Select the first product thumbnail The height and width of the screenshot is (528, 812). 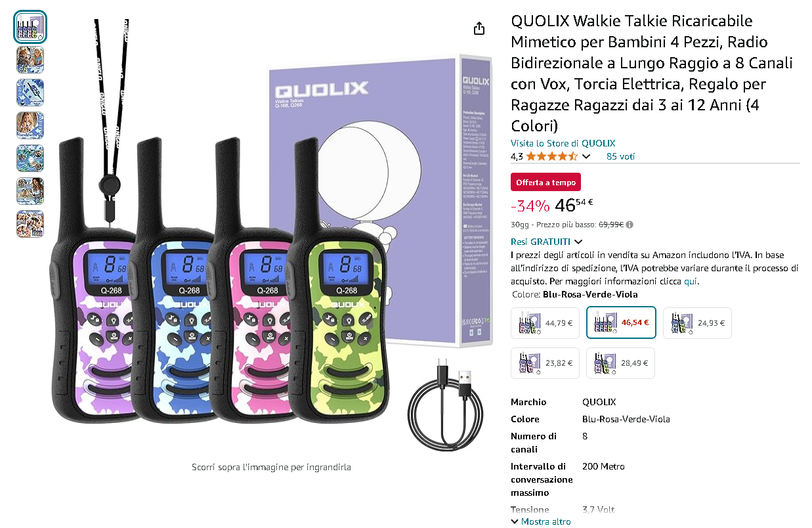(x=30, y=27)
